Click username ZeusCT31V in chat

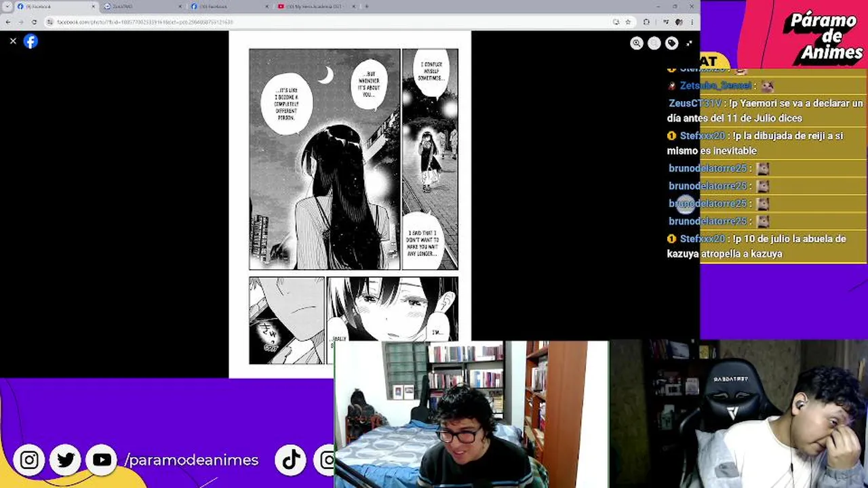click(695, 103)
